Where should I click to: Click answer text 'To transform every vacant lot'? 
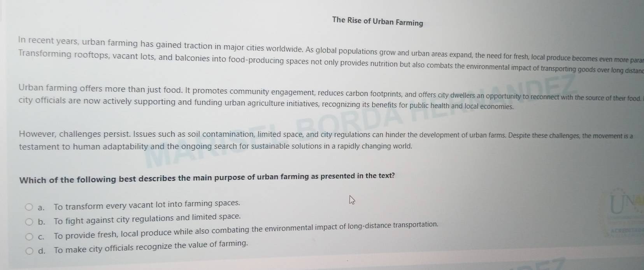click(x=147, y=204)
